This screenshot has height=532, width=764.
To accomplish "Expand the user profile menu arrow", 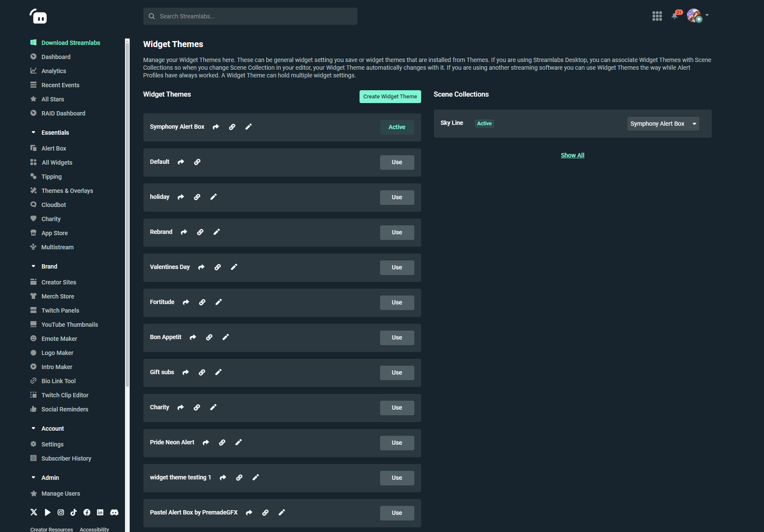I will pos(707,15).
